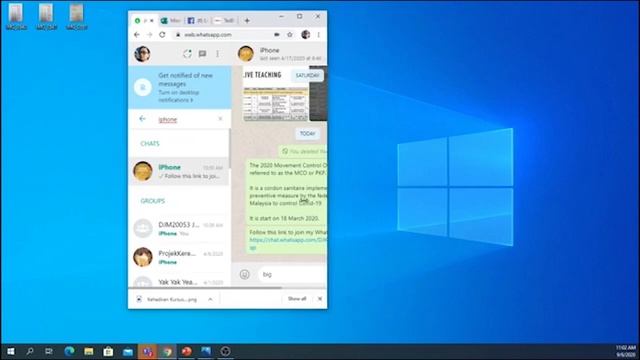Screen dimensions: 640x360
Task: Open a new browser tab with the plus
Action: click(247, 20)
